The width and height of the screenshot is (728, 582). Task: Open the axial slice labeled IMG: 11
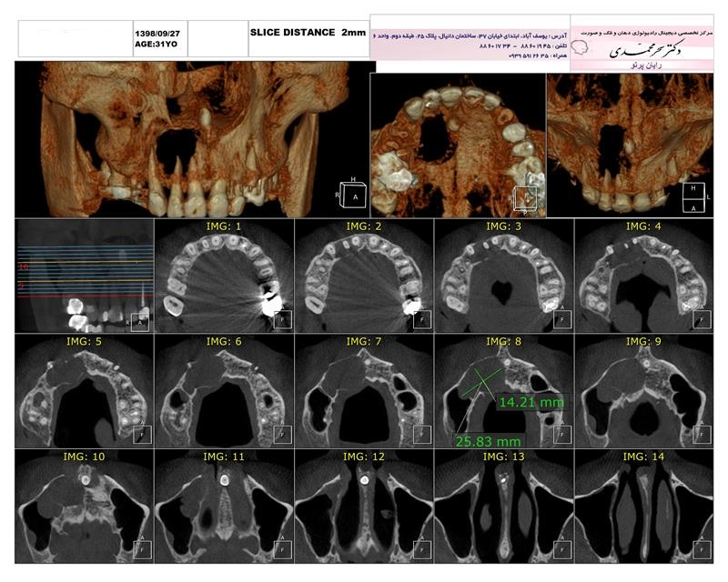[x=224, y=506]
